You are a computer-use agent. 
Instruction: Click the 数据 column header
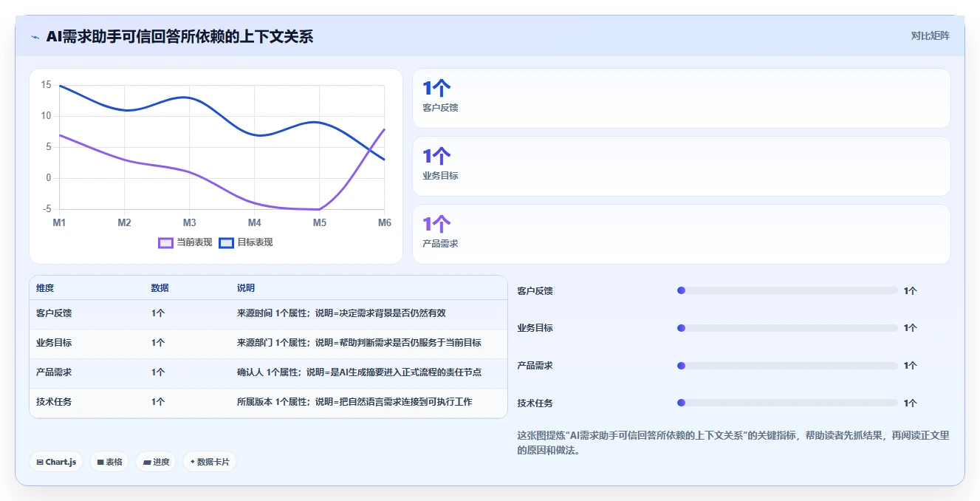[x=160, y=287]
